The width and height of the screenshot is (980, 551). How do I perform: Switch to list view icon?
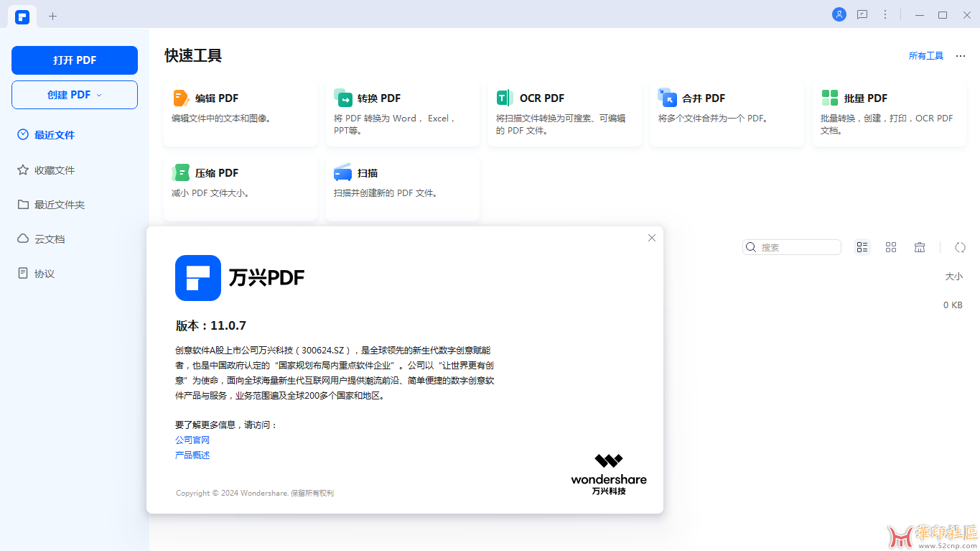(x=862, y=247)
